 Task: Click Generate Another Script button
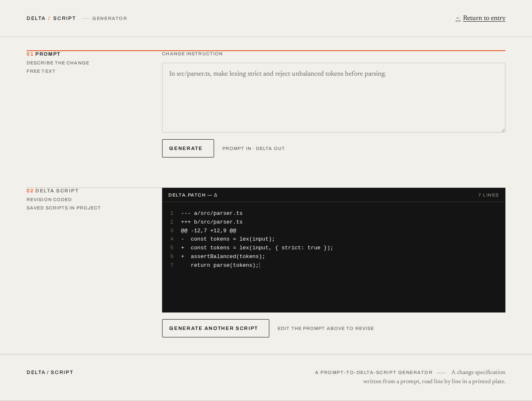216,328
